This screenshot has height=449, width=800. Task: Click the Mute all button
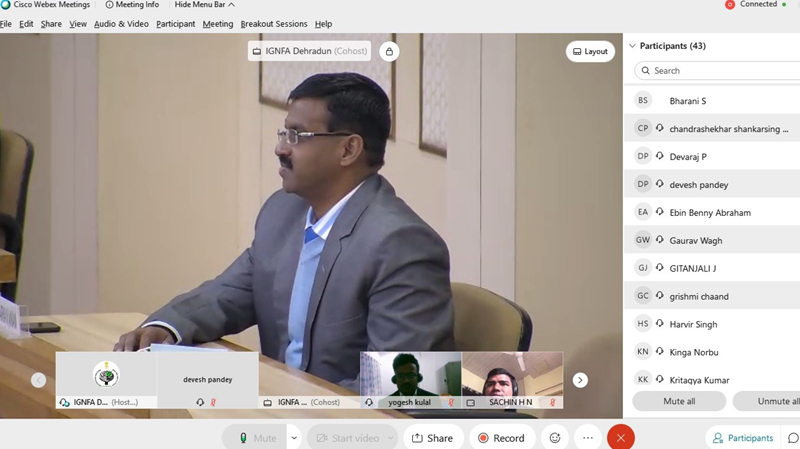coord(679,401)
